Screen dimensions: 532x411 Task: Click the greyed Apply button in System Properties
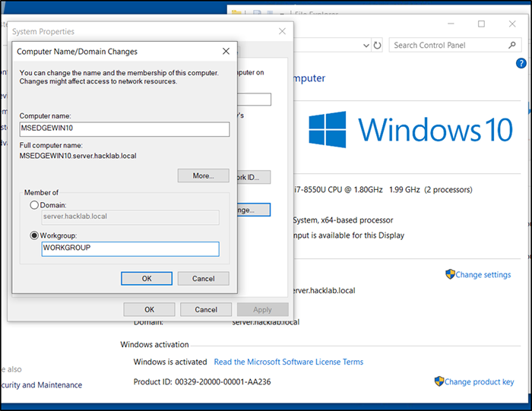[263, 310]
